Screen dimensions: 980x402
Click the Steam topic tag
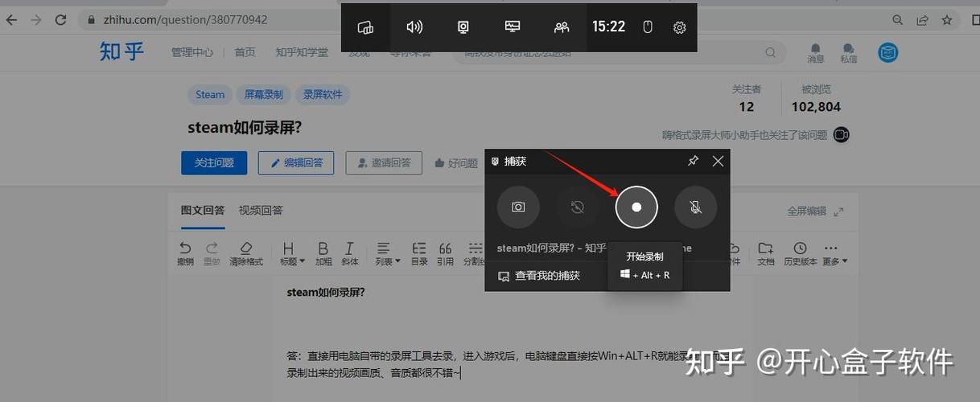point(210,94)
